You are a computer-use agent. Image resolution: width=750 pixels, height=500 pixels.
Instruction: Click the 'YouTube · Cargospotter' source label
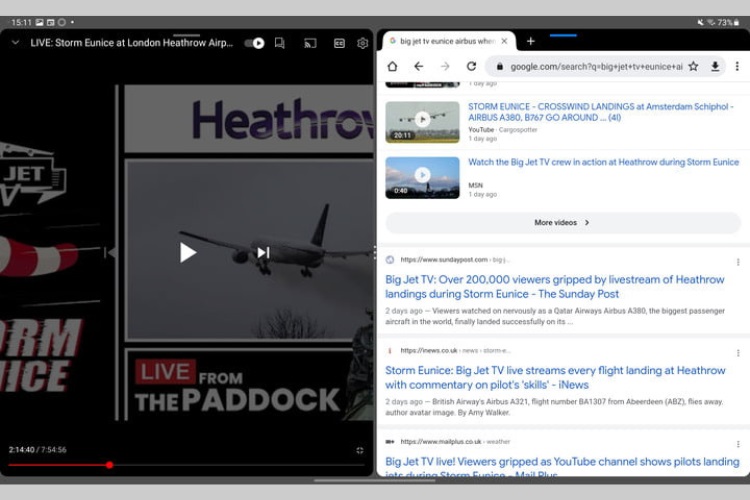502,130
